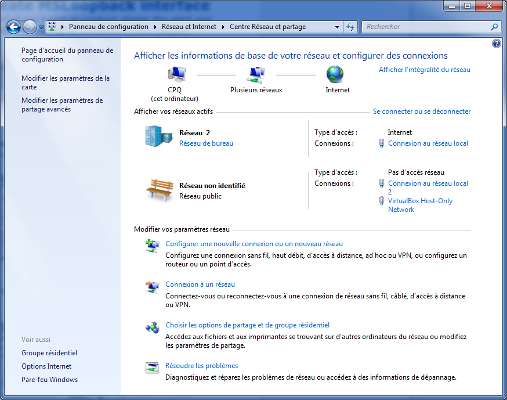Click the back arrow navigation button
Screen dimensions: 507x400
click(14, 27)
